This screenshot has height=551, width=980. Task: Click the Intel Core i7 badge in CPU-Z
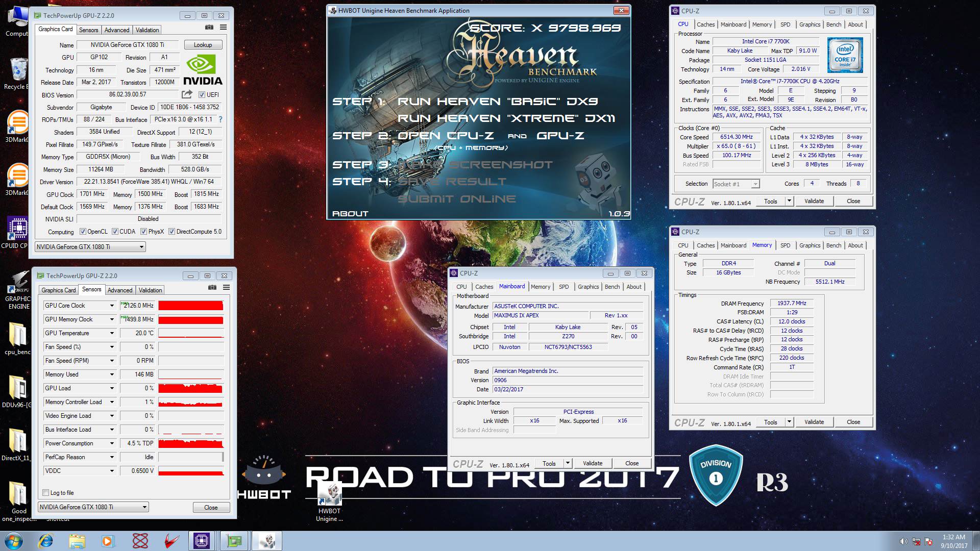click(x=845, y=56)
